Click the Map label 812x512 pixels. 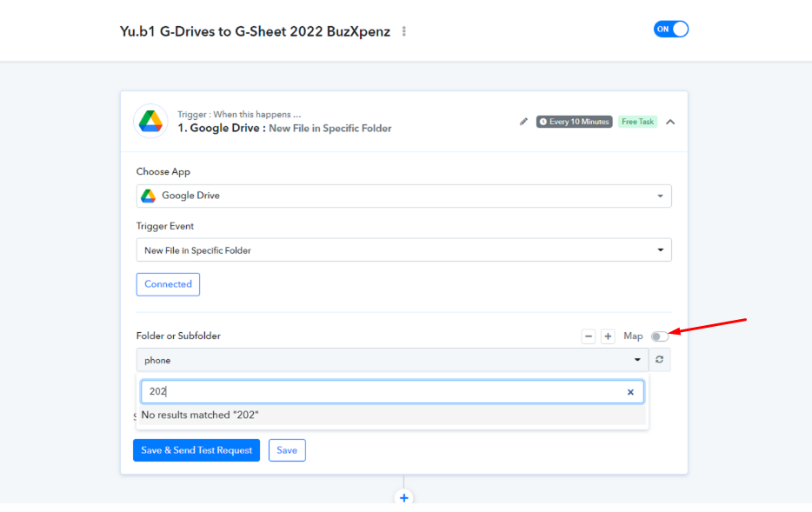633,336
